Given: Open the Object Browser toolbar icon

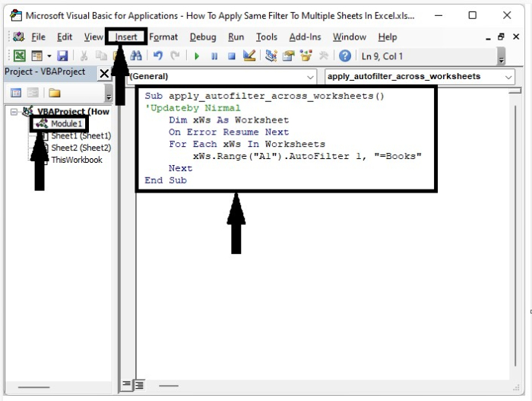Looking at the screenshot, I should (x=306, y=56).
